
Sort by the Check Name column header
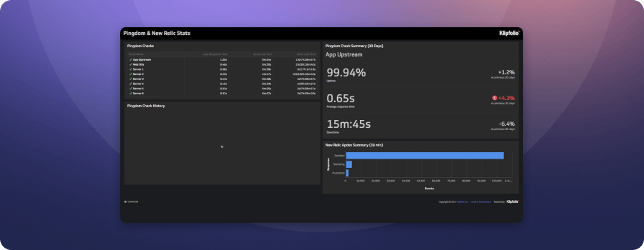coord(136,54)
